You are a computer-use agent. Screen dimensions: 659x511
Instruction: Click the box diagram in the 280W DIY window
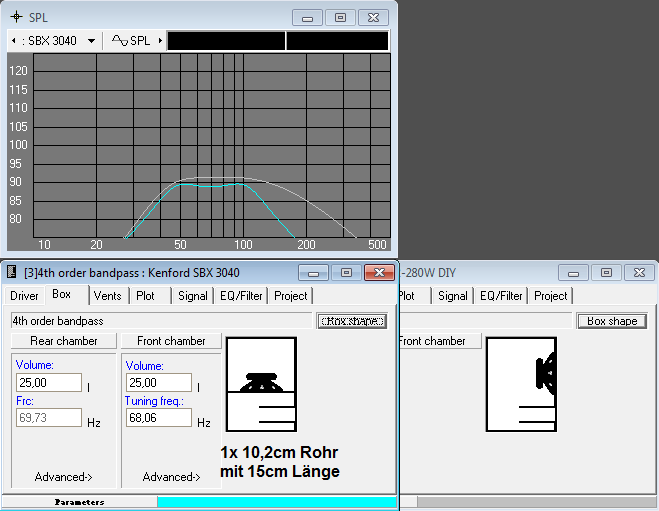click(x=522, y=384)
